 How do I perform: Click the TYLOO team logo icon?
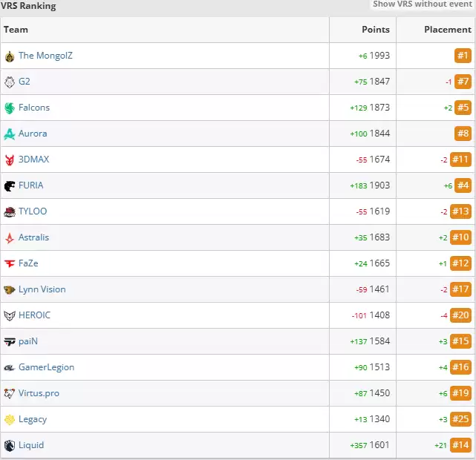click(x=9, y=212)
